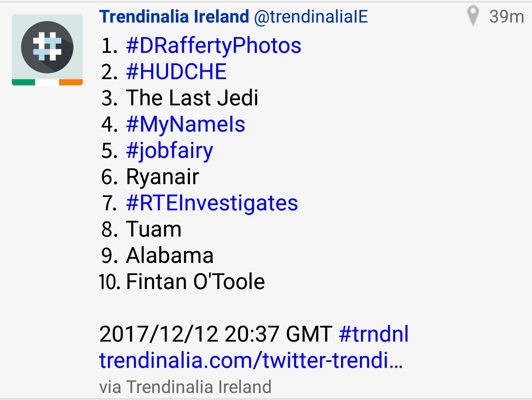Open the #trndnl hashtag
The image size is (532, 400).
pyautogui.click(x=374, y=334)
